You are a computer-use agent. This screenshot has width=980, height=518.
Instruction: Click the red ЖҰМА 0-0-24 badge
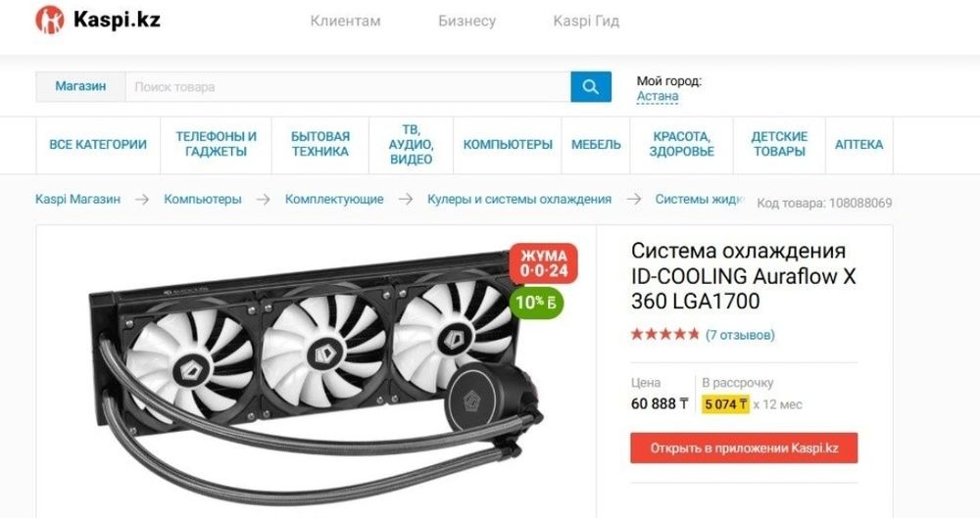(544, 263)
